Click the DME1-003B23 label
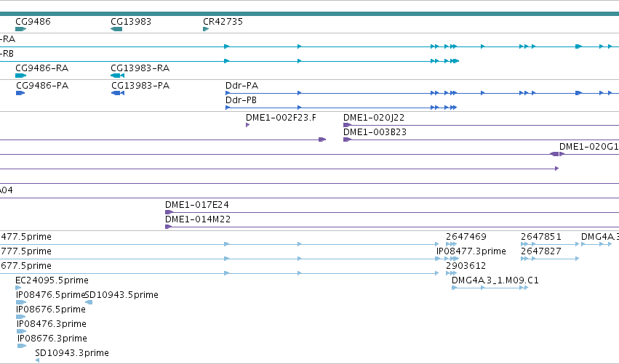The height and width of the screenshot is (364, 619). [x=375, y=132]
